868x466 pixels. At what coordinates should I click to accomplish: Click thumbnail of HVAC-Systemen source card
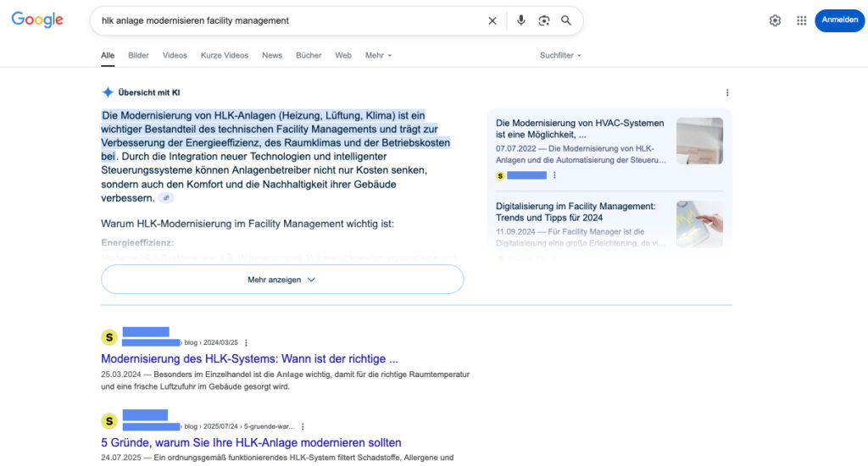tap(699, 141)
